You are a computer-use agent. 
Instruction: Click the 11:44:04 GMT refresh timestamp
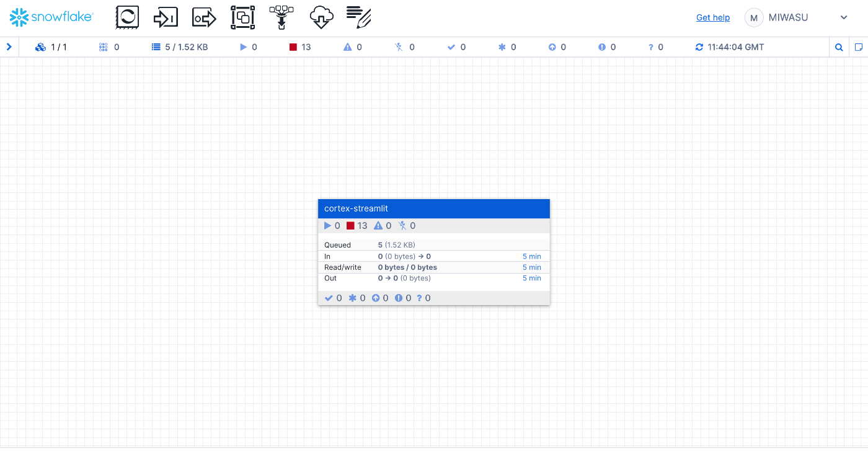point(736,47)
